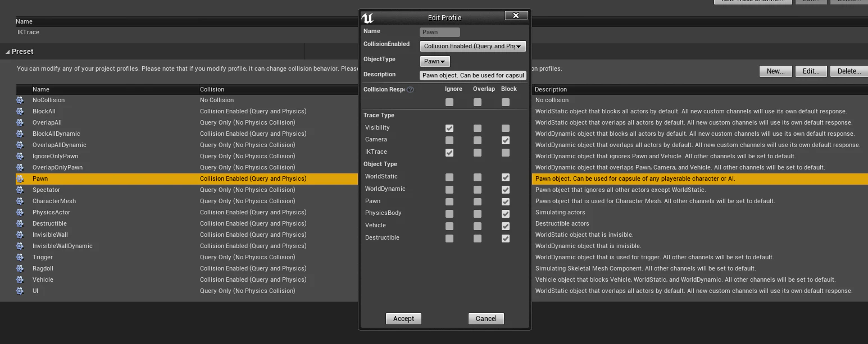Image resolution: width=868 pixels, height=344 pixels.
Task: Click the OverlapAllDynamic preset gear icon
Action: pyautogui.click(x=20, y=145)
